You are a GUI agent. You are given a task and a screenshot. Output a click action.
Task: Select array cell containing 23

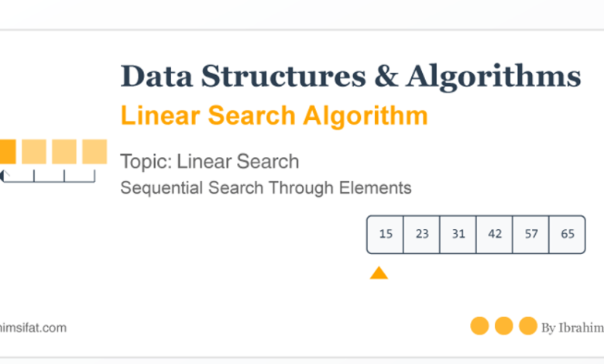point(421,234)
